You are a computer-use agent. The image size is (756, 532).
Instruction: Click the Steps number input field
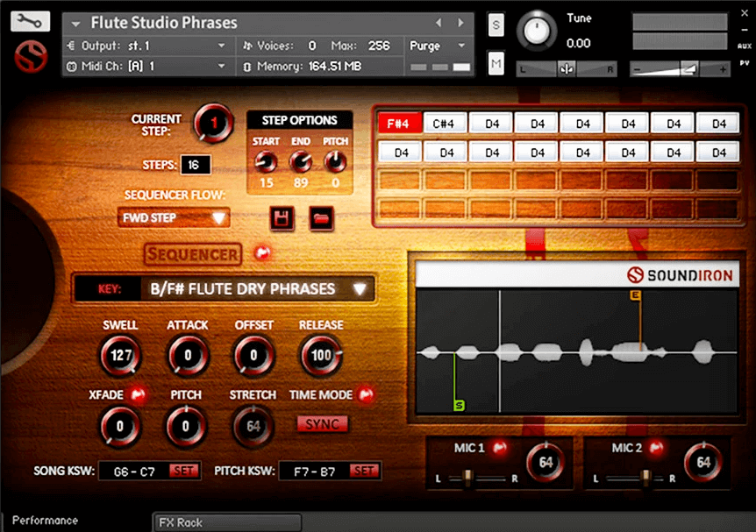195,165
